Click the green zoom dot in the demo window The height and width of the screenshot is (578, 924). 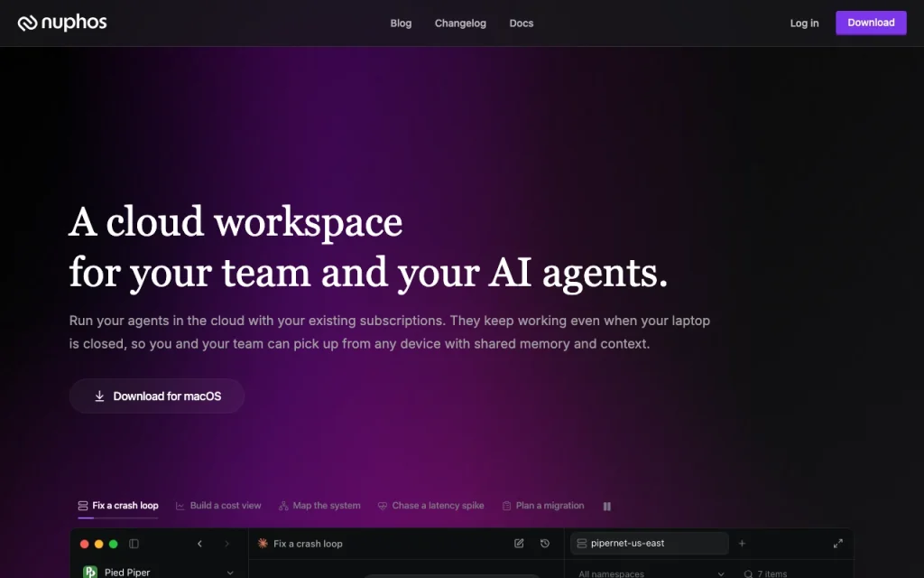coord(113,544)
